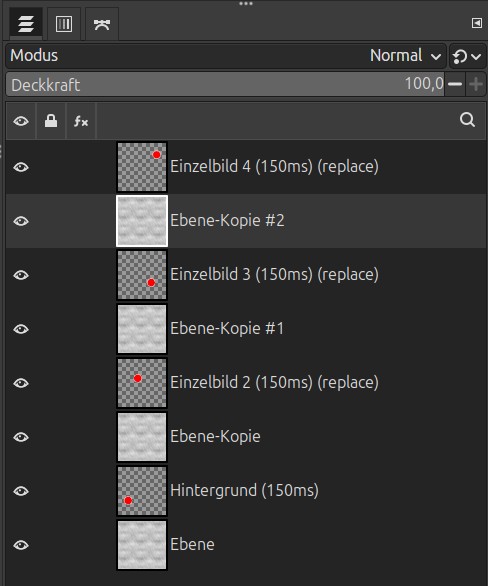Toggle visibility of Hintergrund (150ms) layer
Viewport: 488px width, 586px height.
tap(21, 491)
